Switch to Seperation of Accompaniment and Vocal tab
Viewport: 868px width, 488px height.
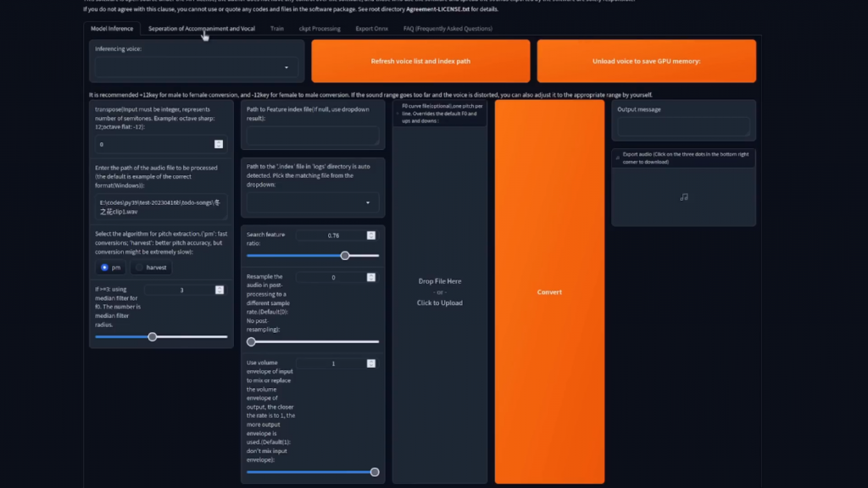pyautogui.click(x=202, y=28)
